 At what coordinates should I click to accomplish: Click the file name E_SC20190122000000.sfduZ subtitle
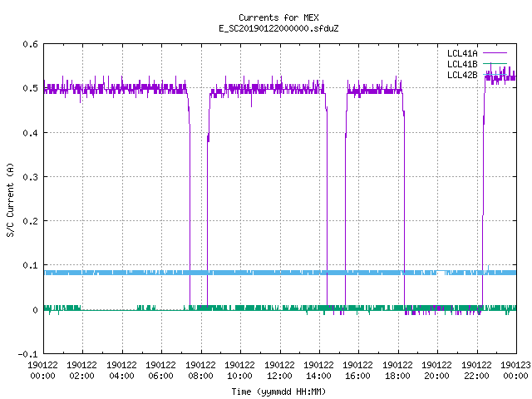point(278,28)
